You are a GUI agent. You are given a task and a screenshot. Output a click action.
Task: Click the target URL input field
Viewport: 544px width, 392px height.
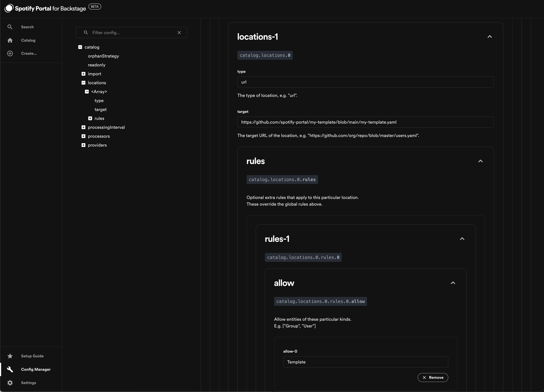click(365, 122)
